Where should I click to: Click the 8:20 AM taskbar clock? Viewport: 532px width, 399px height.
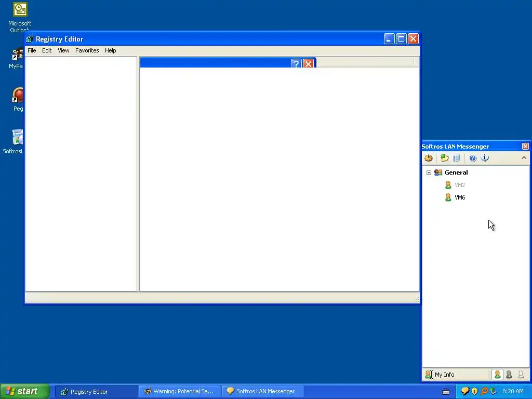click(x=513, y=392)
